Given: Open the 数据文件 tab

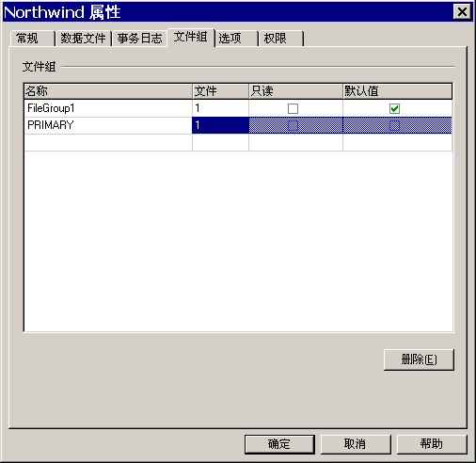Looking at the screenshot, I should [x=84, y=39].
